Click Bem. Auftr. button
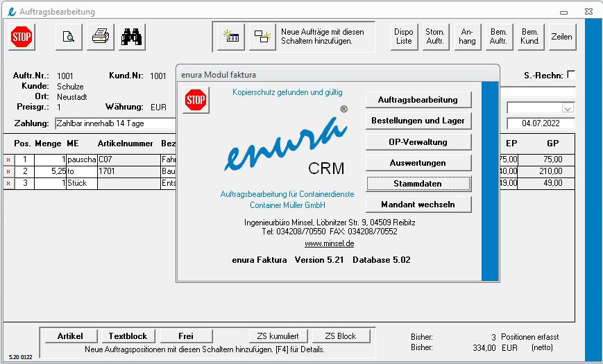This screenshot has height=364, width=603. 499,37
